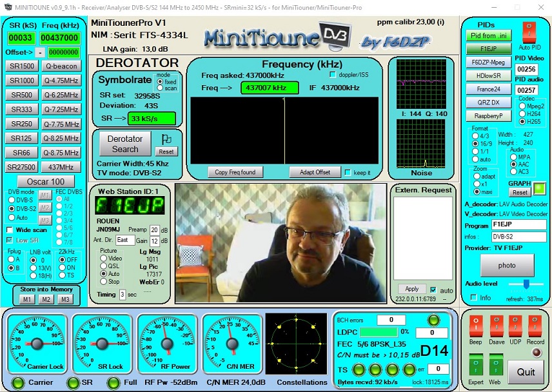552x392 pixels.
Task: Store settings into memory M2
Action: point(46,299)
